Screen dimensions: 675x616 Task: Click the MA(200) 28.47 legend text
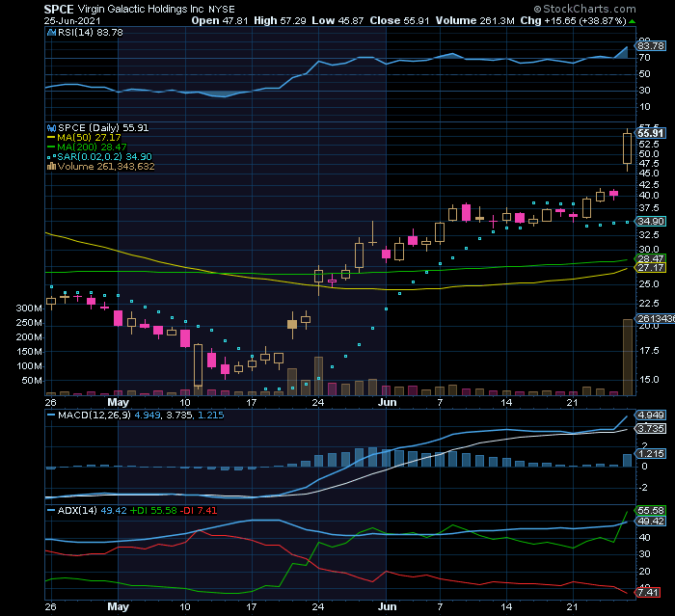coord(93,147)
